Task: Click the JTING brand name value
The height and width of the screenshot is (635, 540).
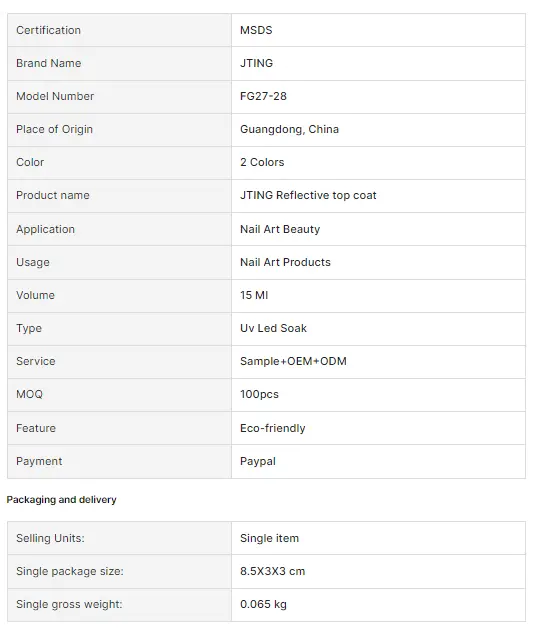Action: point(256,63)
